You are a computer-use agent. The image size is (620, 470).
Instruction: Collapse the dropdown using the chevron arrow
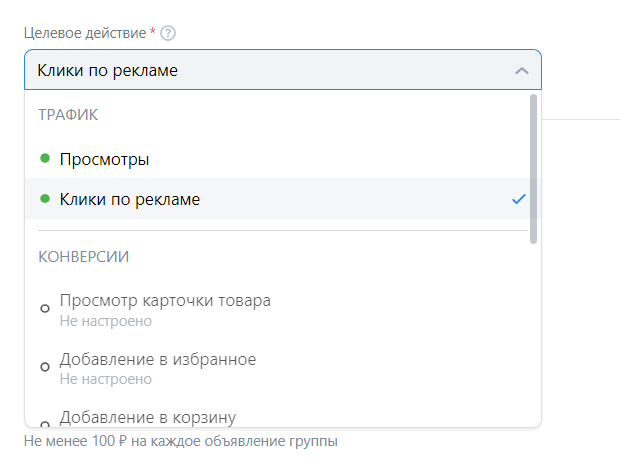522,71
